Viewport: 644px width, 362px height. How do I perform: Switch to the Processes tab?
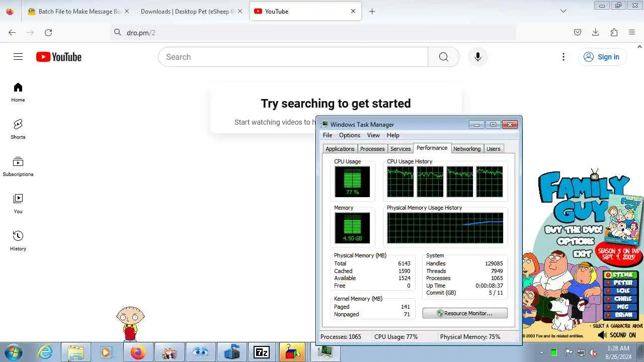372,149
